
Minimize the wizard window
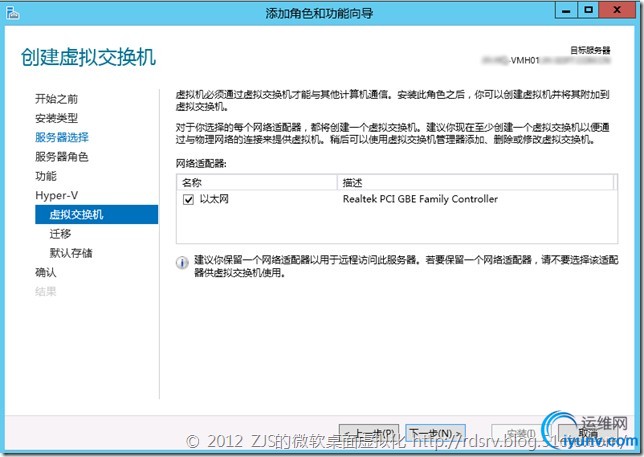[566, 10]
